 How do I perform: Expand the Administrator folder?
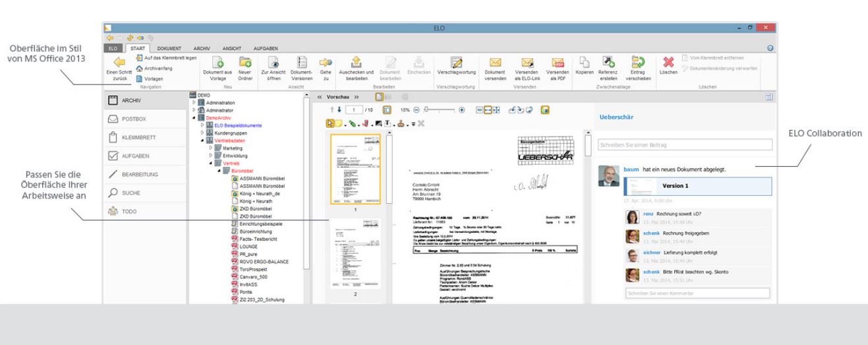(x=194, y=110)
